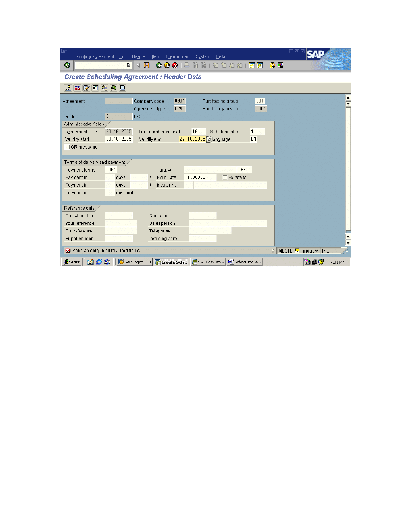Click the green Back arrow icon
The height and width of the screenshot is (532, 411).
pos(159,65)
